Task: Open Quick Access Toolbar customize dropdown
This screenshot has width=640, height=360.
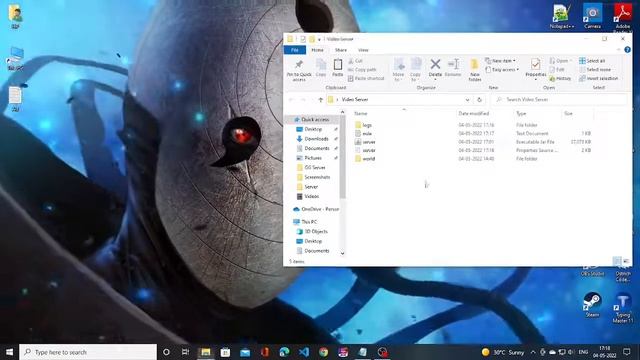Action: (319, 39)
